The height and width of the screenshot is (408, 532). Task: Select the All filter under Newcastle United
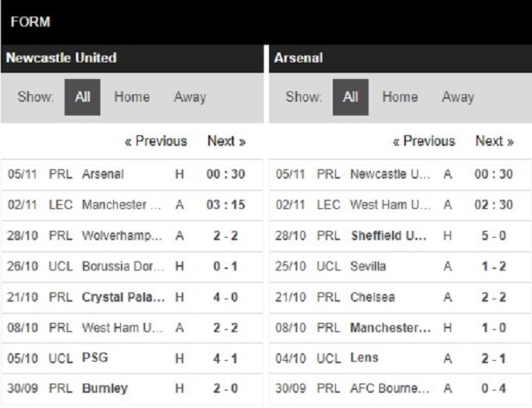pyautogui.click(x=82, y=97)
